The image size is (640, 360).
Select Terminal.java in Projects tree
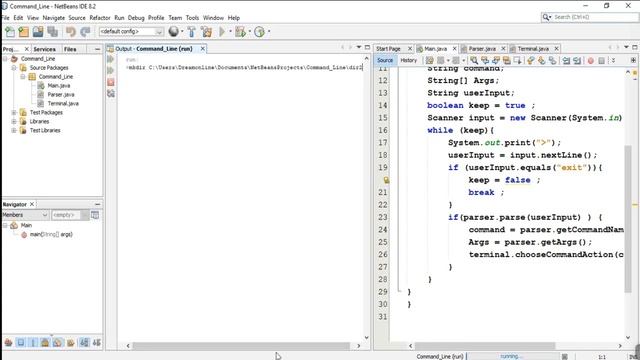[x=63, y=104]
